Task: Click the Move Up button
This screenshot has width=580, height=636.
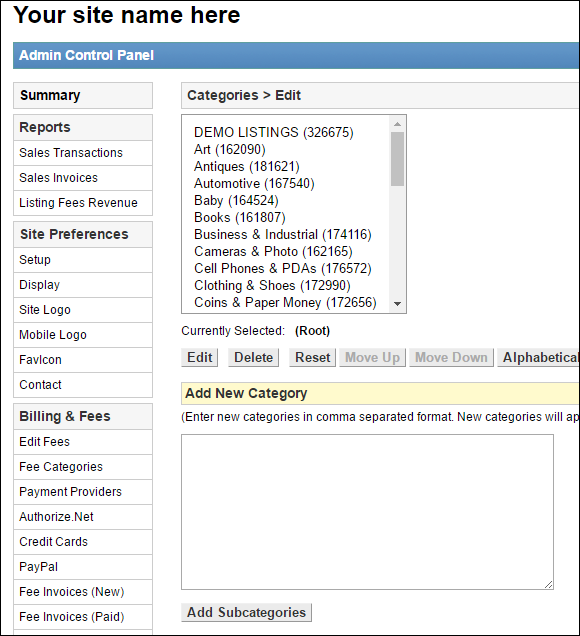Action: (x=372, y=358)
